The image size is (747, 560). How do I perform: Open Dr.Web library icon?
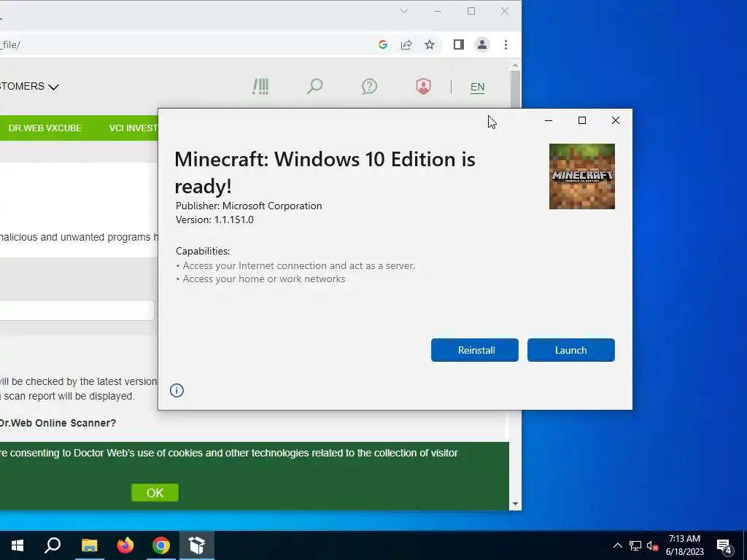[x=260, y=87]
